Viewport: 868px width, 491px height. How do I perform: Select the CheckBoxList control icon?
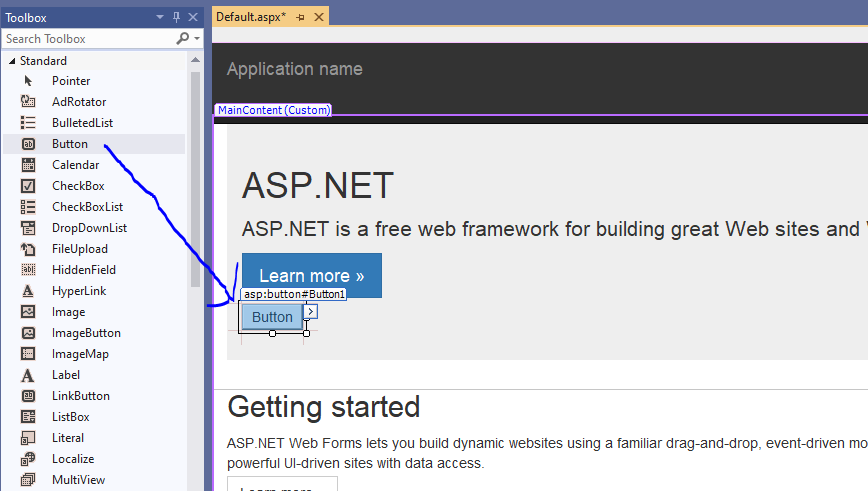point(28,207)
